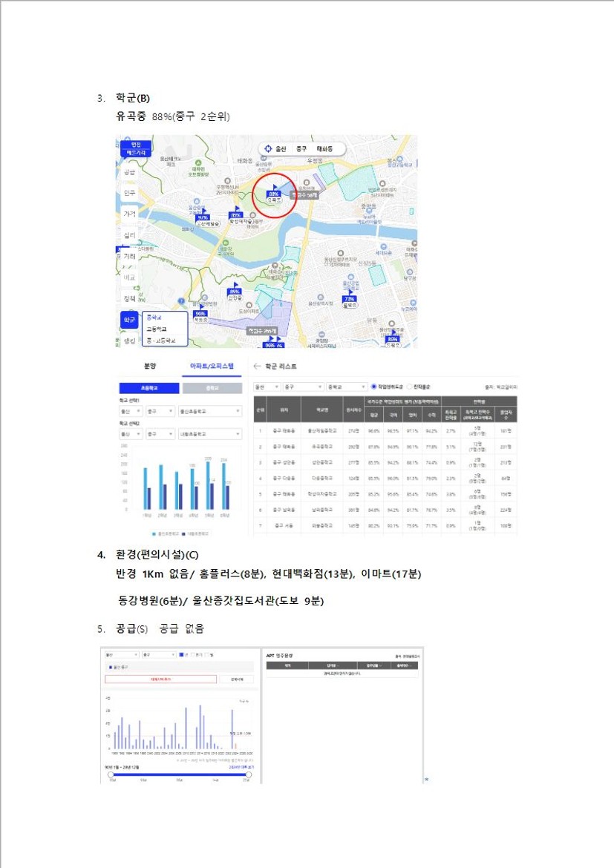The image size is (614, 868).
Task: Toggle the 년 checkbox in supply chart
Action: click(181, 654)
